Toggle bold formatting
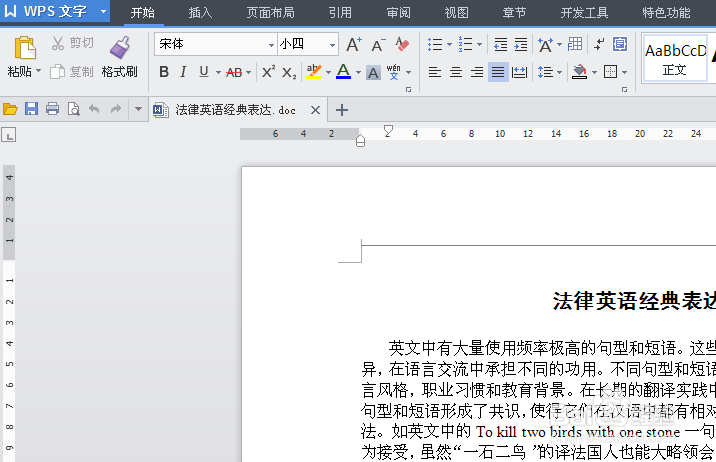Viewport: 716px width, 462px height. click(164, 72)
